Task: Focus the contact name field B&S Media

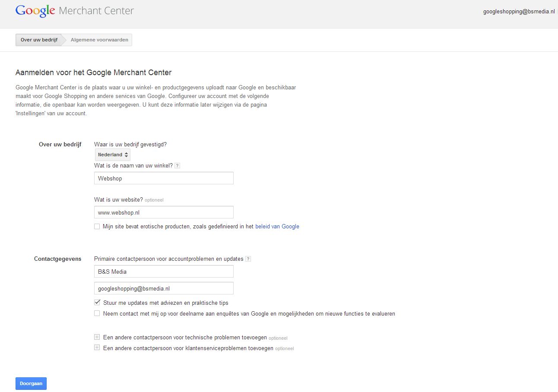Action: [164, 272]
